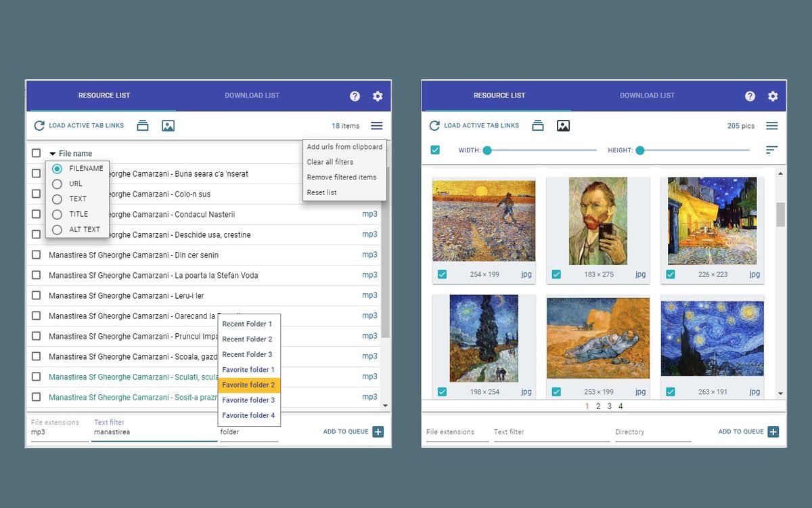Collapse the File name column dropdown
Screen dimensions: 812x508
[52, 153]
